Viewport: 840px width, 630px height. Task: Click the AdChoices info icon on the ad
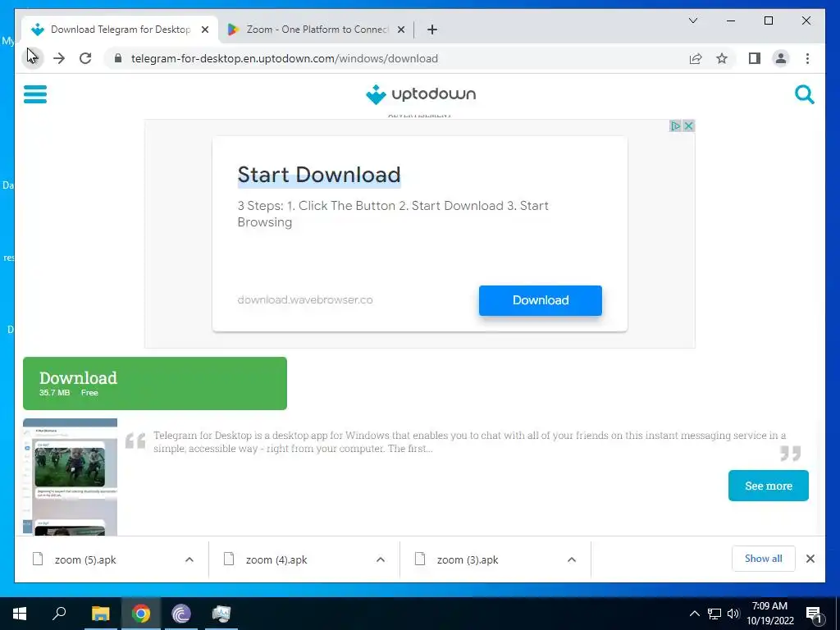(675, 126)
